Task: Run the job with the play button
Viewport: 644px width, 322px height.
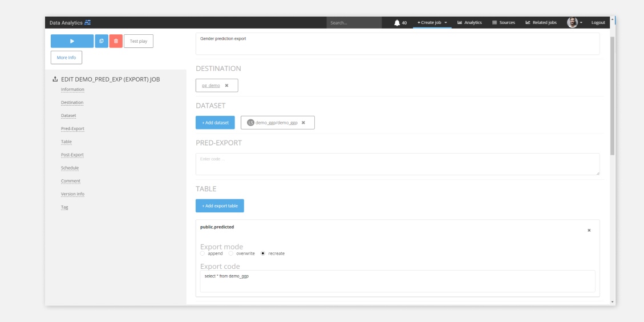Action: tap(72, 41)
